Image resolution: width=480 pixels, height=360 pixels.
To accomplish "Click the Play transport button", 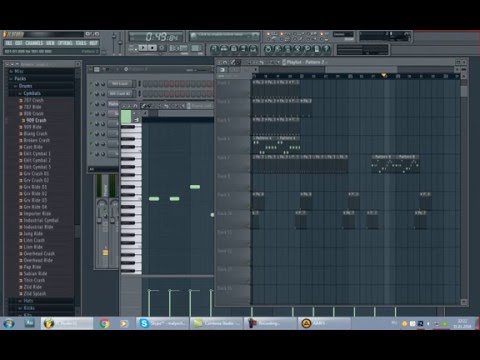I will point(143,48).
